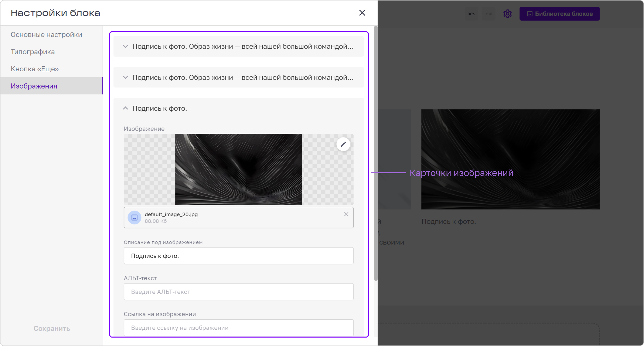Focus the Ссылка на изображении input field
This screenshot has width=644, height=346.
(239, 328)
